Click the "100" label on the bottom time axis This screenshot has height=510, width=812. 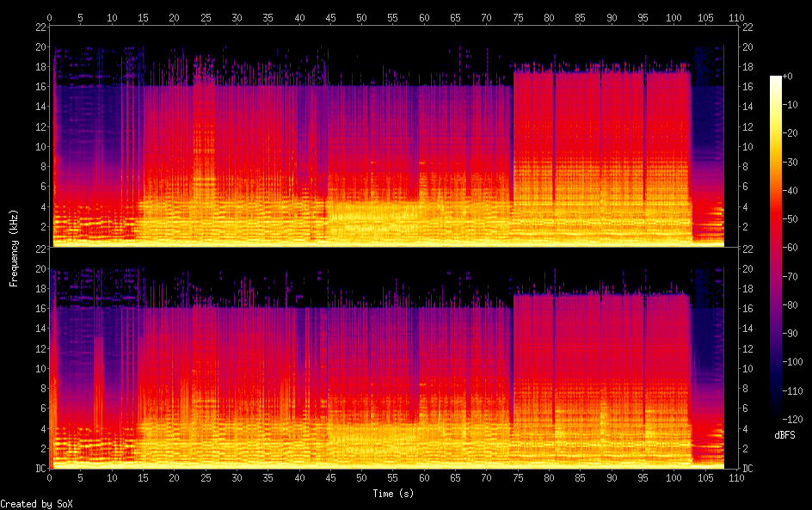pos(674,478)
